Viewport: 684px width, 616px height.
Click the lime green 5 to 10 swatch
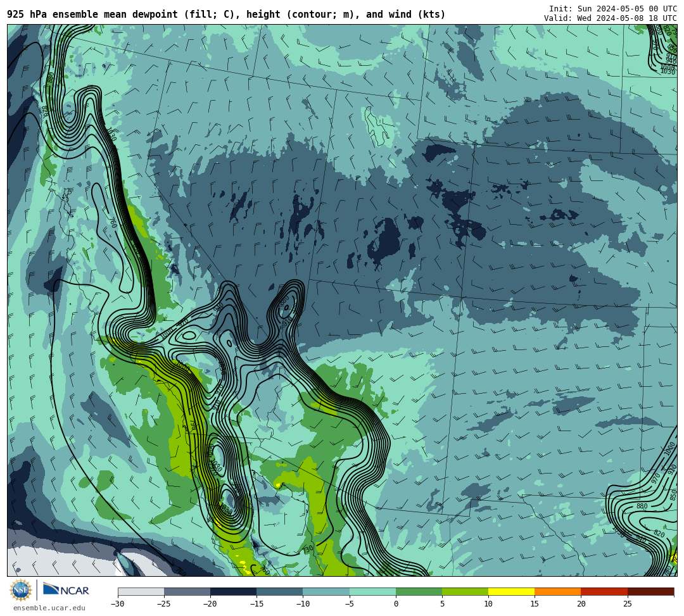tap(465, 591)
